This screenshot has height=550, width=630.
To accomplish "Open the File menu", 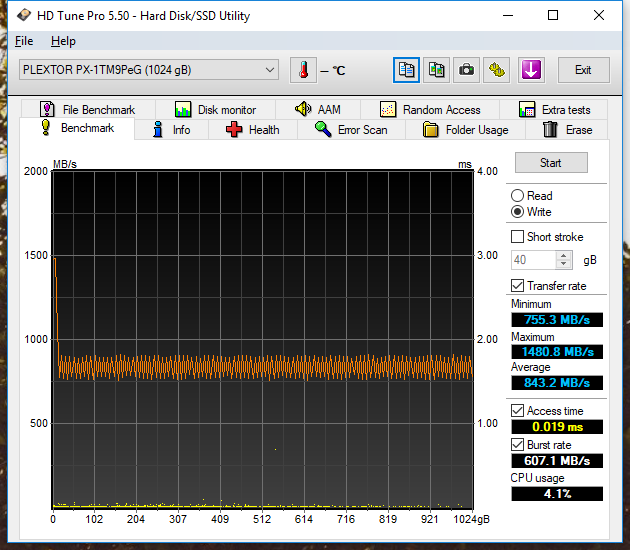I will pos(24,41).
